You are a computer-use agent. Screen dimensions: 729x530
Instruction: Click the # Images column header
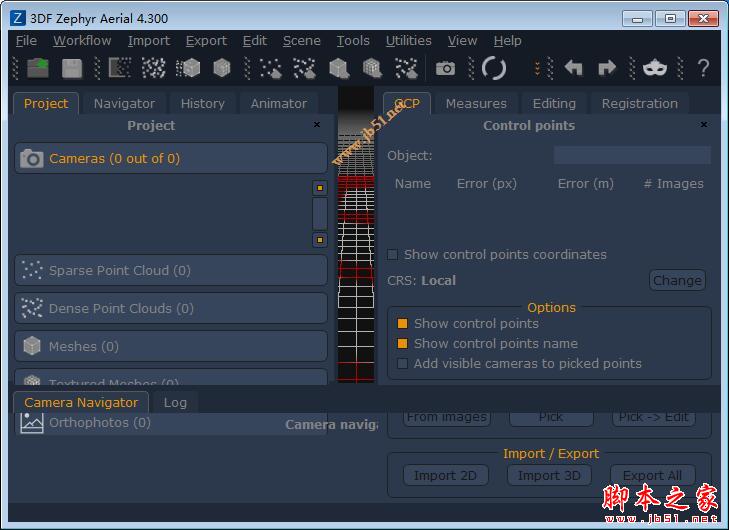pyautogui.click(x=673, y=184)
